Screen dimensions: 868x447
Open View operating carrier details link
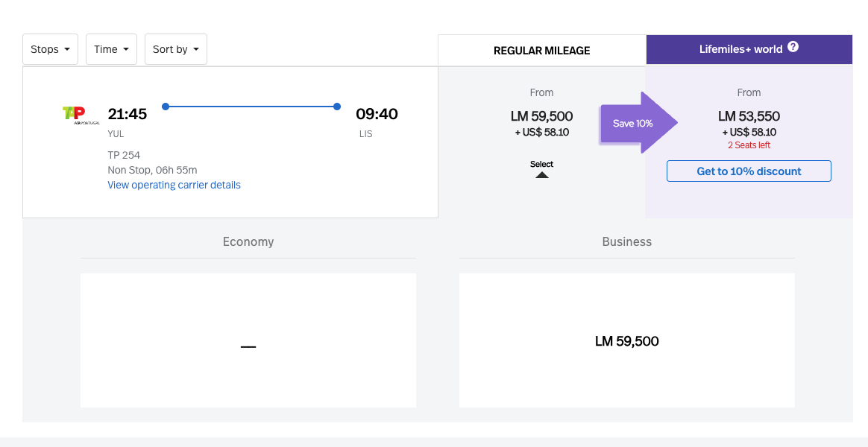174,185
